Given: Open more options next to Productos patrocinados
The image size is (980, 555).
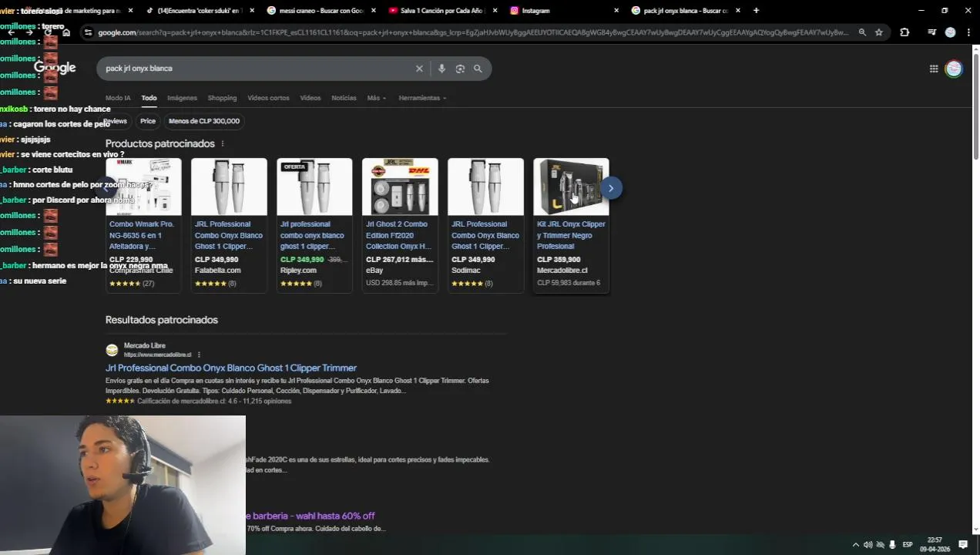Looking at the screenshot, I should click(x=223, y=144).
